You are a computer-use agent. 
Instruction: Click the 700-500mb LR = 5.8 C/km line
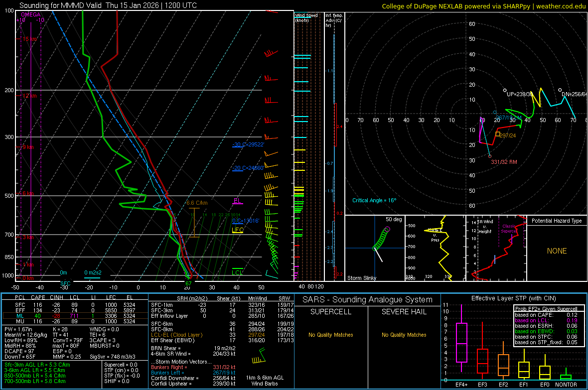[x=35, y=381]
